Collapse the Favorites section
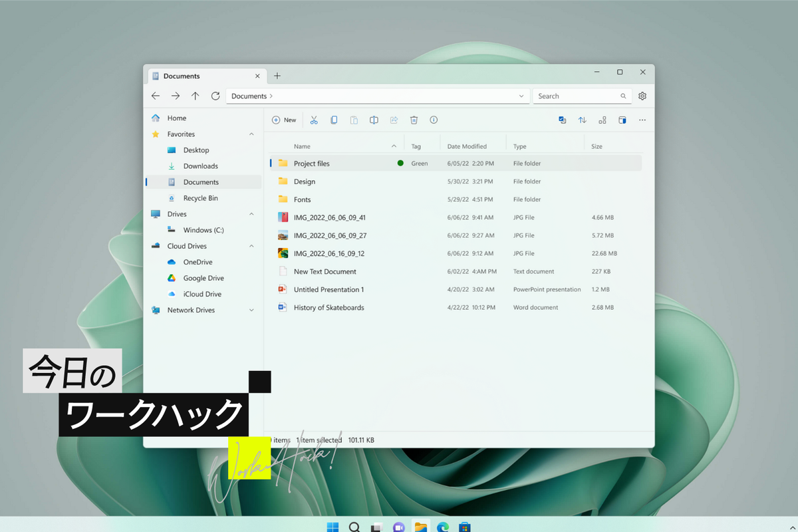 pyautogui.click(x=251, y=134)
